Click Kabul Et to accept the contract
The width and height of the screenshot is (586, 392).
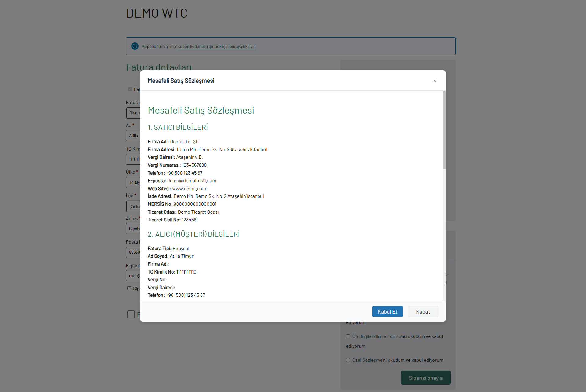pos(387,311)
